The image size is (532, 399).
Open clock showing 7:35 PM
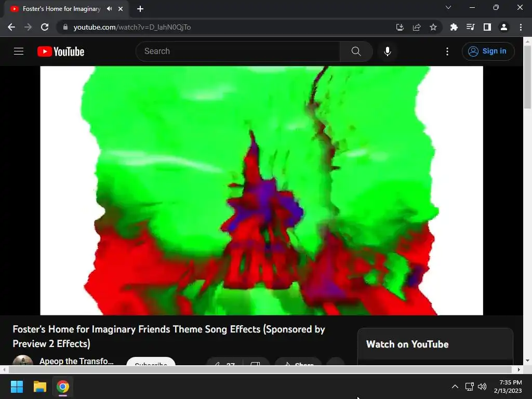[508, 387]
